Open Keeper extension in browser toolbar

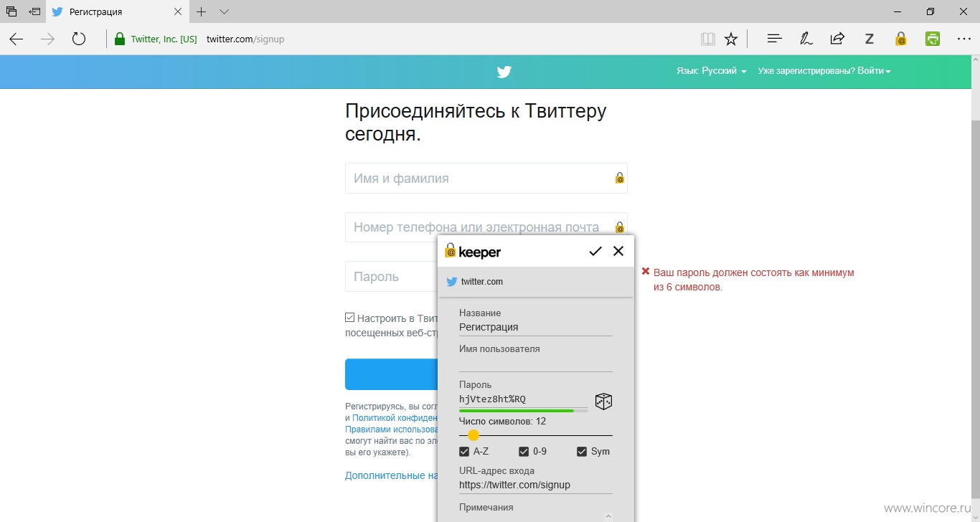(900, 39)
